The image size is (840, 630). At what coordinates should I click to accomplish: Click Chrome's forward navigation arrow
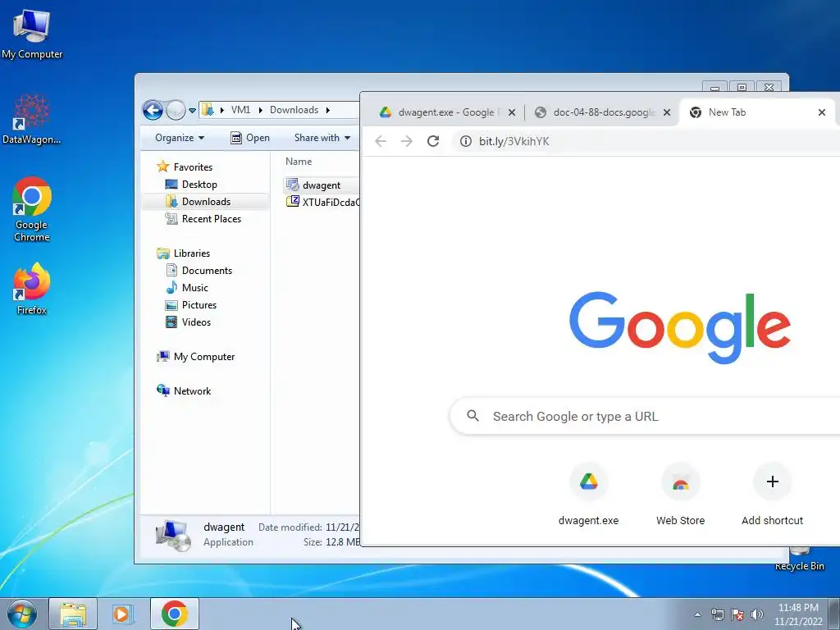pos(407,141)
